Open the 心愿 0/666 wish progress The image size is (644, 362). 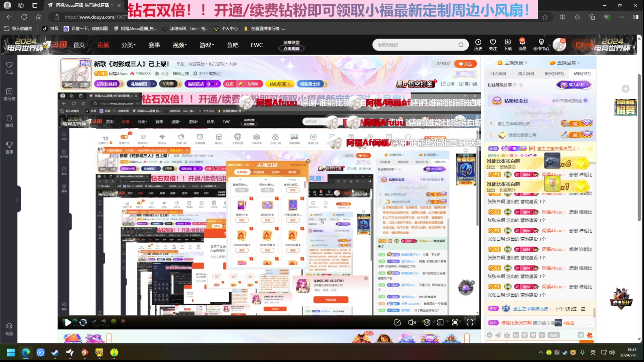(x=243, y=84)
